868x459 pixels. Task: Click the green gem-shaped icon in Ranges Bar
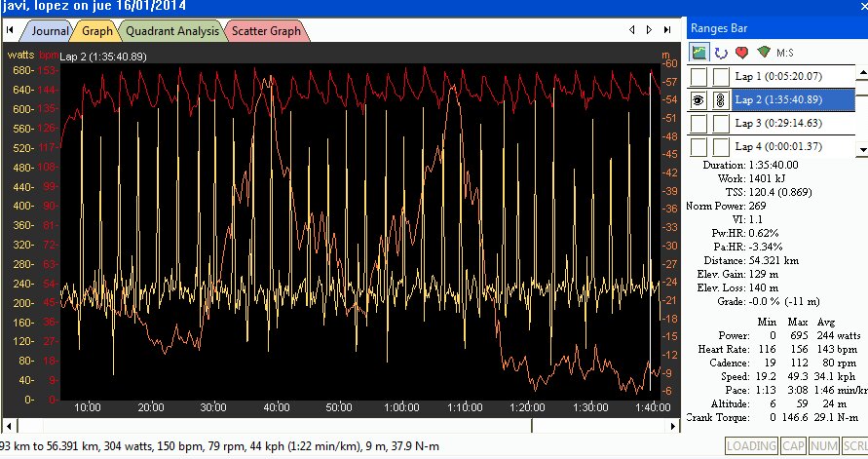click(763, 52)
